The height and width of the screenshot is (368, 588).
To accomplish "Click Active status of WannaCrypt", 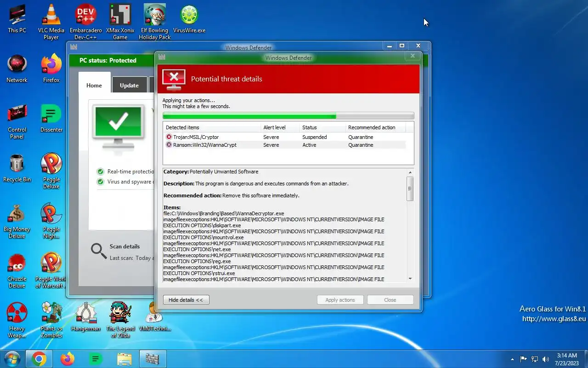I will (309, 145).
